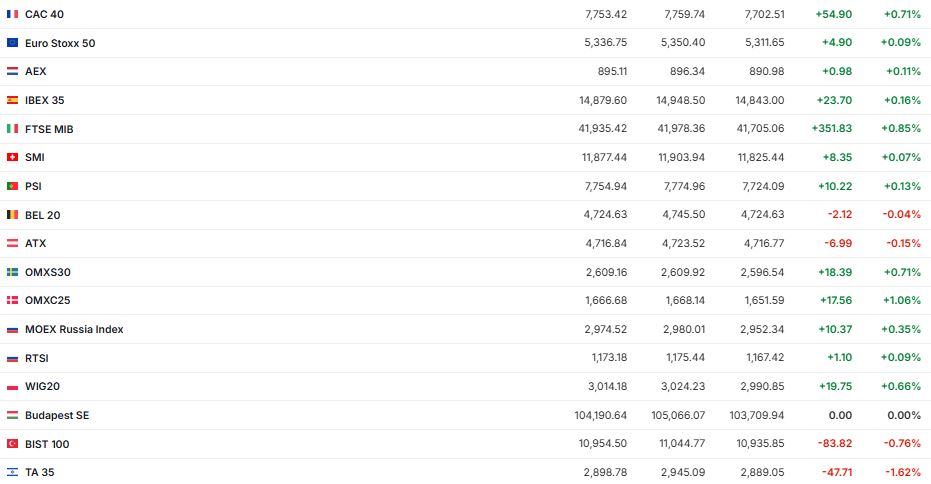Click the ATX percent change value -0.15%

(x=903, y=243)
